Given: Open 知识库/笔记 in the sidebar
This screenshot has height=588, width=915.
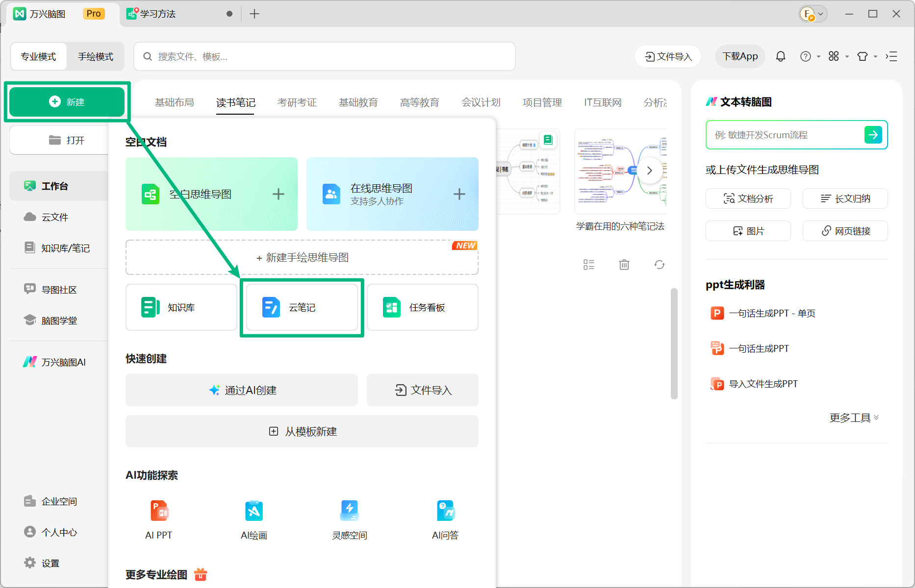Looking at the screenshot, I should point(58,248).
